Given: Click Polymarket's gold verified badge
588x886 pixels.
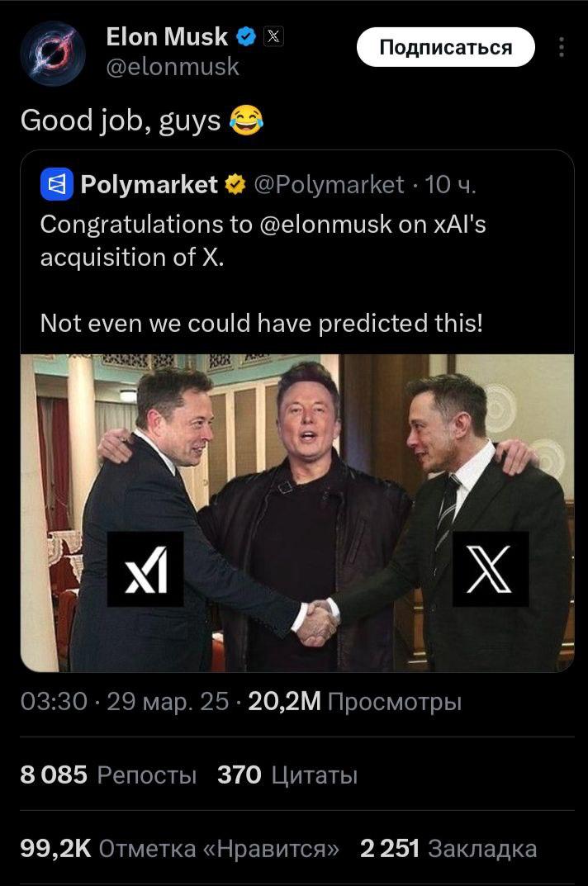Looking at the screenshot, I should (235, 184).
